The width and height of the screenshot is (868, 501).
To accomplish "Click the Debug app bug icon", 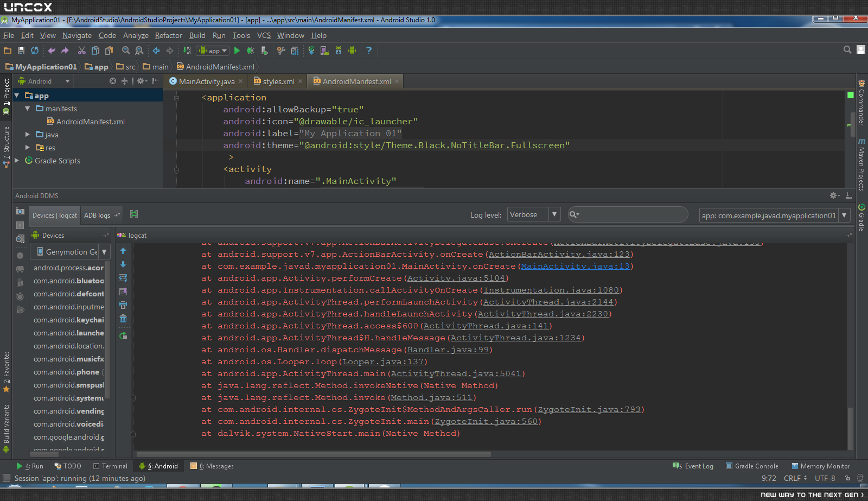I will click(x=251, y=50).
